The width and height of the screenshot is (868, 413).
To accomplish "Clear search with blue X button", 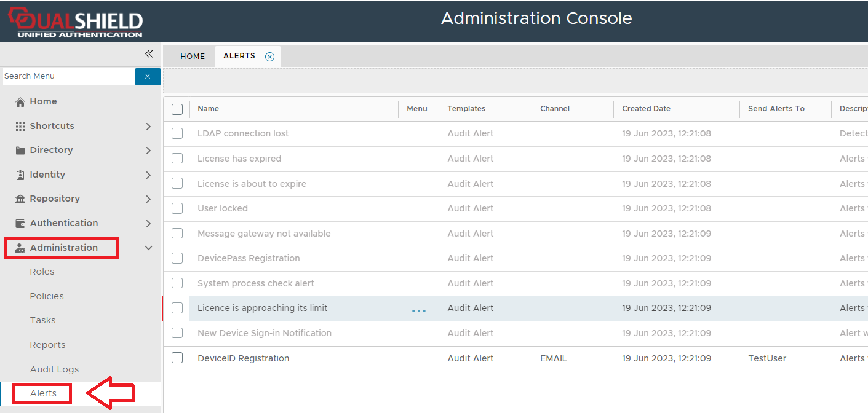I will [x=148, y=76].
